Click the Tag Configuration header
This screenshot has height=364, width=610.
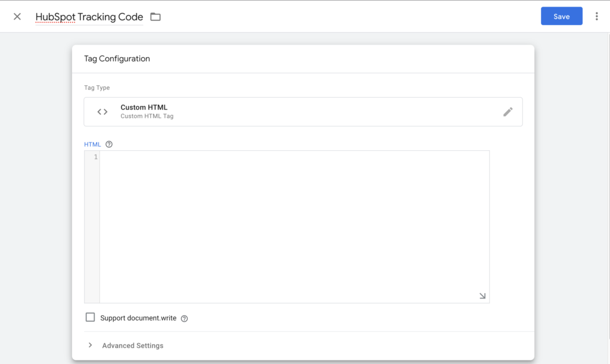tap(116, 58)
